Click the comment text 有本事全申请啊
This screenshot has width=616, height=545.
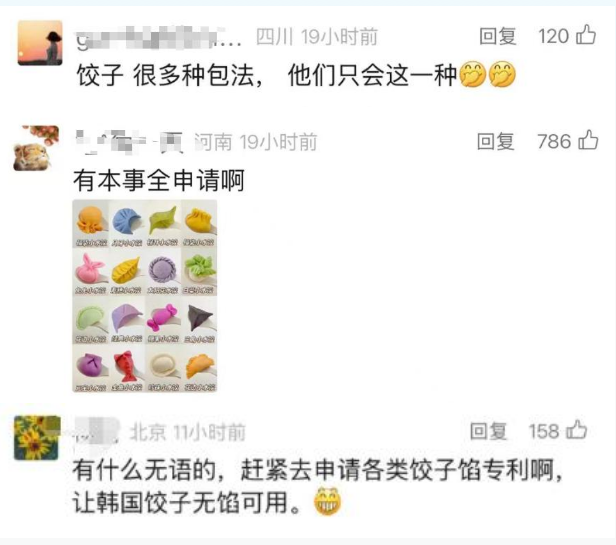click(159, 180)
